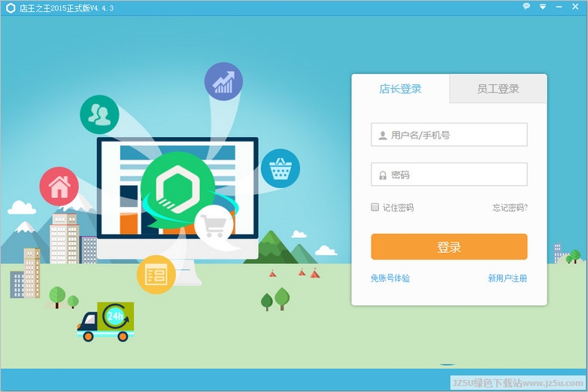Click the red home icon

tap(59, 187)
